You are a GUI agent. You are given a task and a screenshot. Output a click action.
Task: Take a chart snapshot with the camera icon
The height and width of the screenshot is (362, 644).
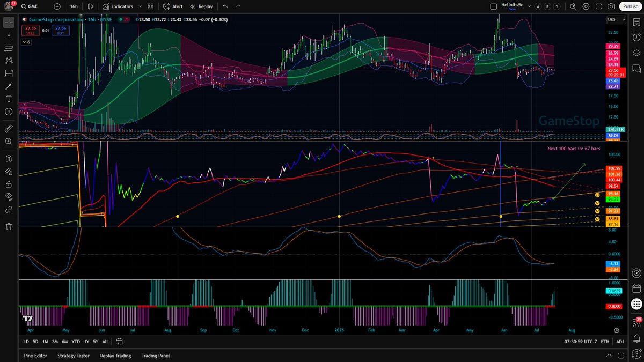611,6
